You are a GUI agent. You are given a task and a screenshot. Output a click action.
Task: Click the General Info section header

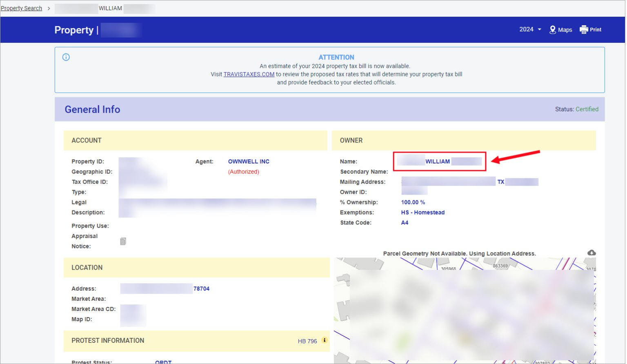pyautogui.click(x=92, y=109)
